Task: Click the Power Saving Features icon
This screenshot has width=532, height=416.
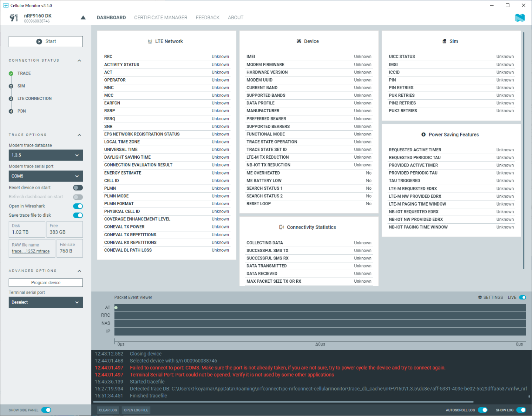Action: [x=423, y=135]
